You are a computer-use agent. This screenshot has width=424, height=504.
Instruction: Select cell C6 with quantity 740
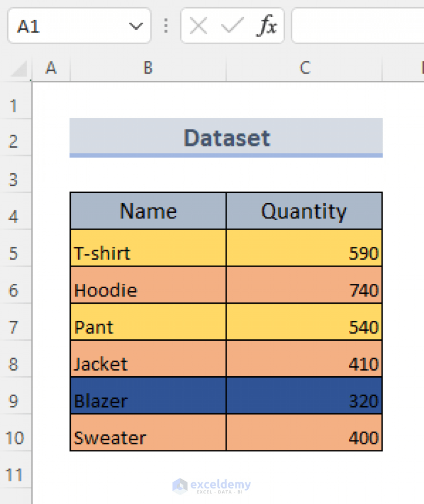point(304,290)
